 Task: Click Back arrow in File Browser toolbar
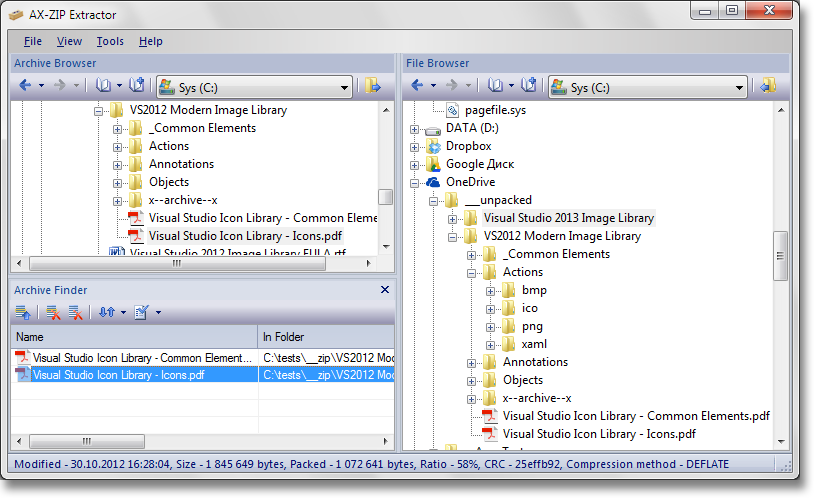point(417,86)
